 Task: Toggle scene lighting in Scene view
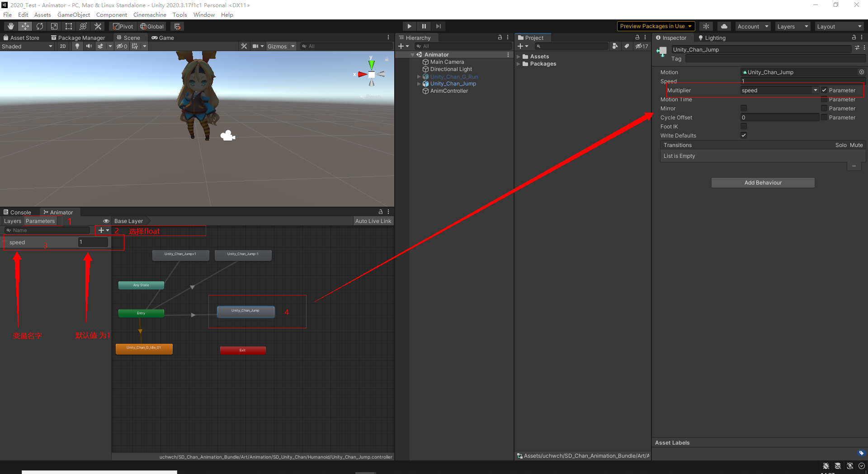tap(77, 46)
